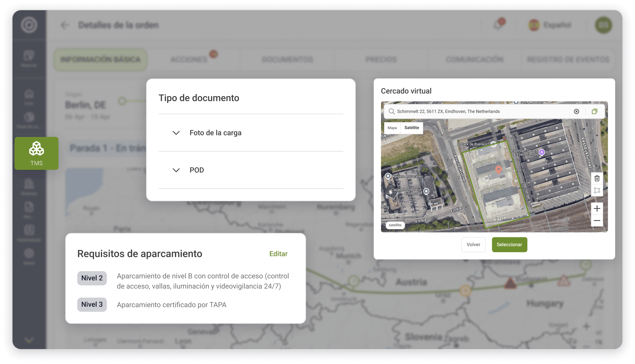The width and height of the screenshot is (635, 364).
Task: Go back with the arrow icon
Action: 65,25
